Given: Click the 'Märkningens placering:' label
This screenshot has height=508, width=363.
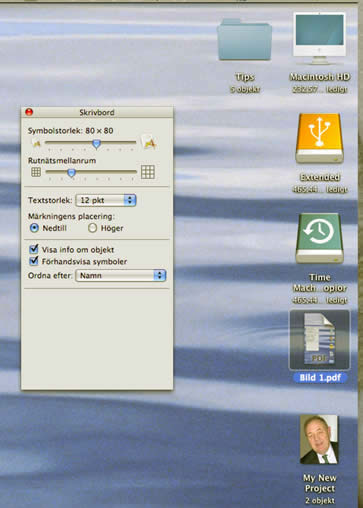Looking at the screenshot, I should [x=71, y=216].
